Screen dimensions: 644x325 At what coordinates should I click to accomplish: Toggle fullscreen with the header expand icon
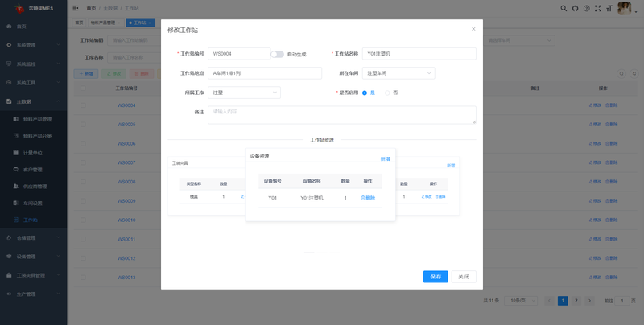598,8
